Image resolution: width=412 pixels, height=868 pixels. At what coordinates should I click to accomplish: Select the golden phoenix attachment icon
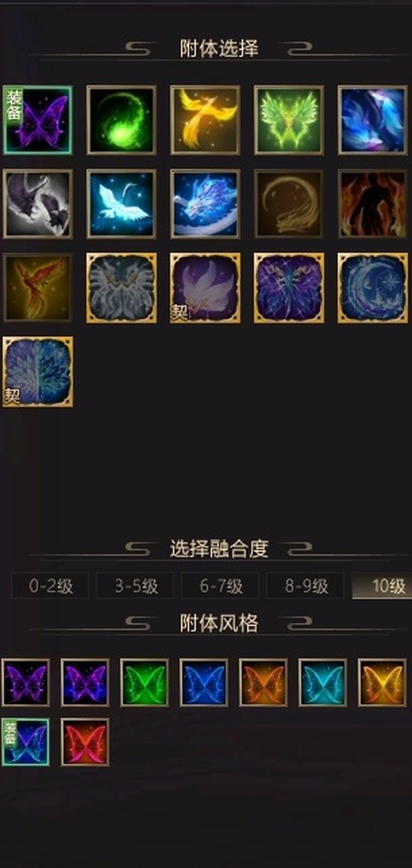tap(205, 120)
